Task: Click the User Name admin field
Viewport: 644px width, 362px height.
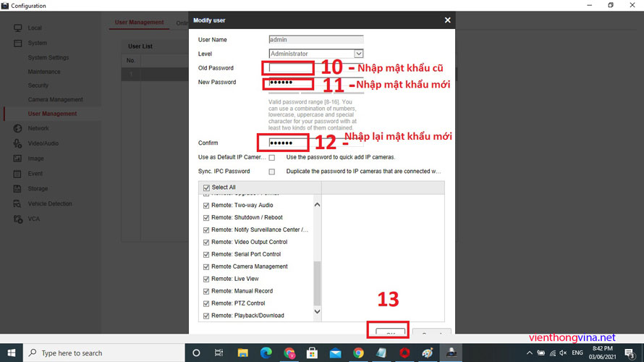Action: click(316, 40)
